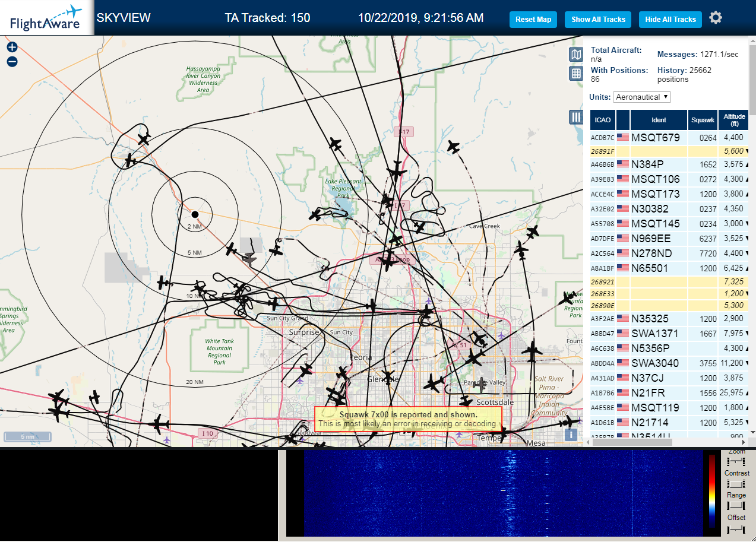Select the yellow 26891F row

669,151
